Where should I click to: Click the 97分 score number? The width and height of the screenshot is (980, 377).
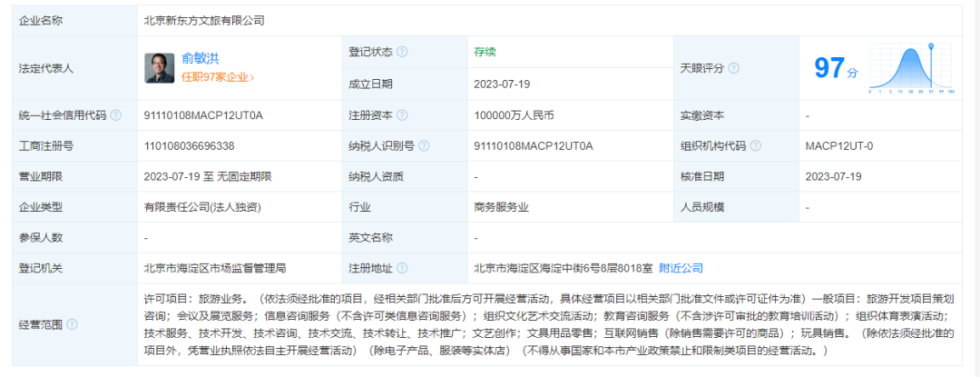(x=830, y=68)
